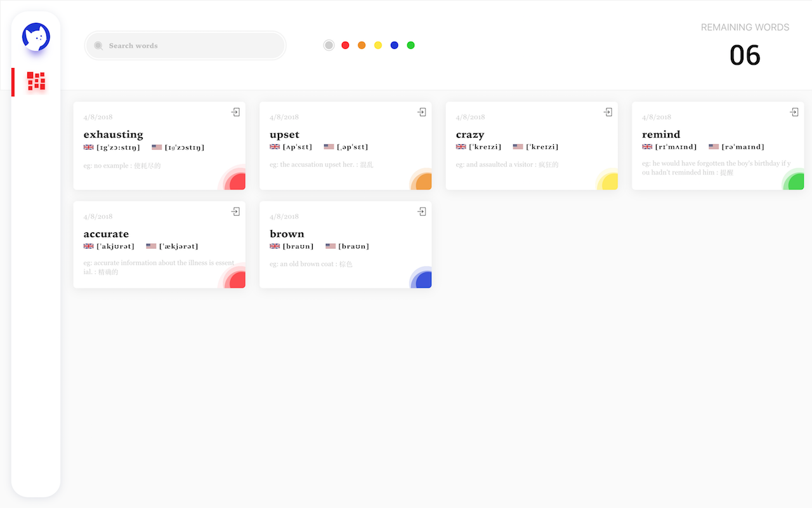Viewport: 812px width, 508px height.
Task: Click the export icon on crazy card
Action: [x=608, y=112]
